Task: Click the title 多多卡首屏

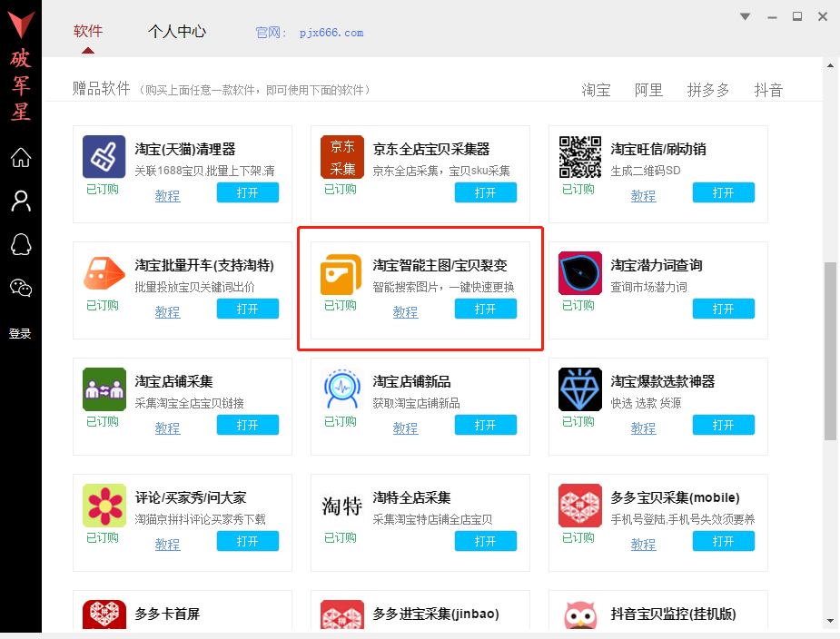Action: point(167,614)
